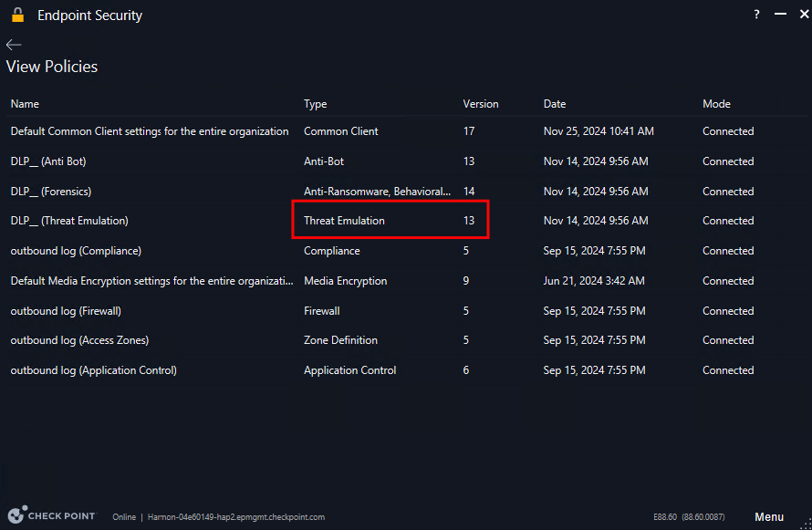Click the Media Encryption type cell
Screen dimensions: 812x530
point(346,281)
